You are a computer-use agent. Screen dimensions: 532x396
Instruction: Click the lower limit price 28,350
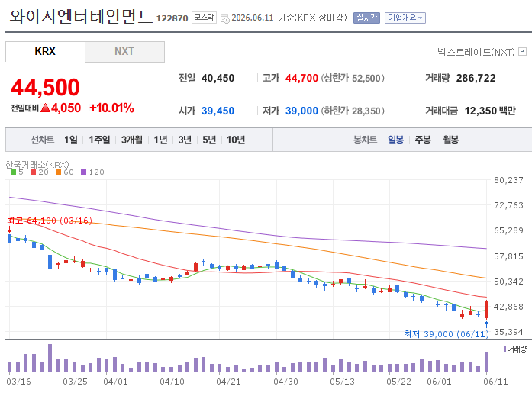(x=366, y=111)
